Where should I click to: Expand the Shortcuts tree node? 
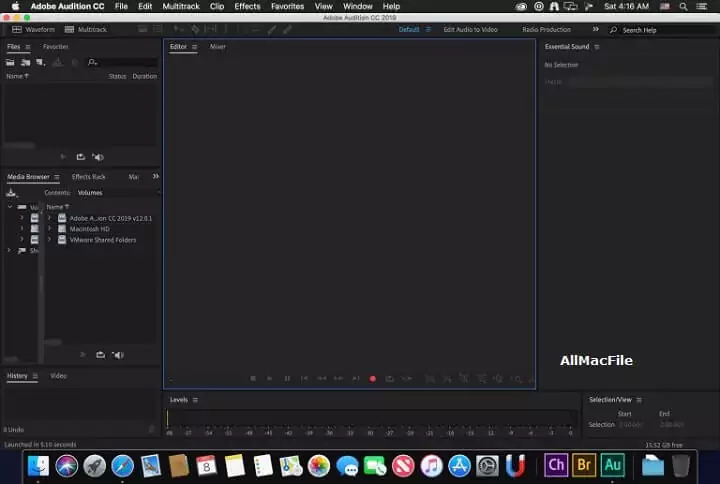(x=9, y=250)
